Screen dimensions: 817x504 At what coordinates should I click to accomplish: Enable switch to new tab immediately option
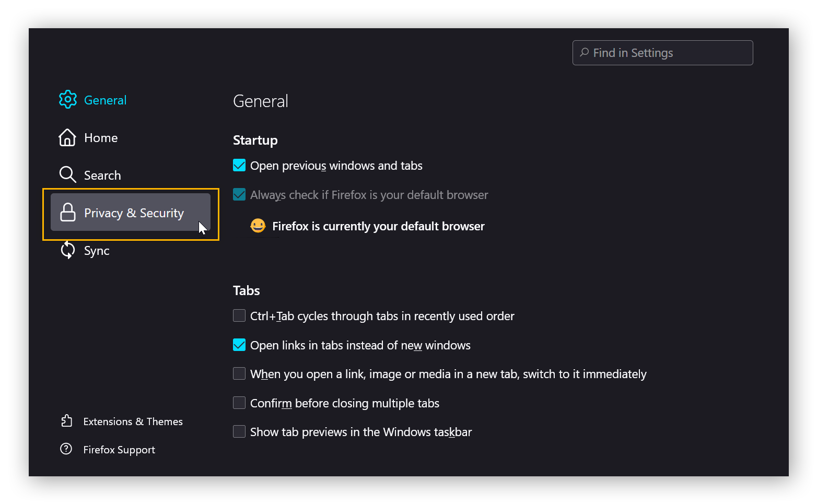pos(239,373)
